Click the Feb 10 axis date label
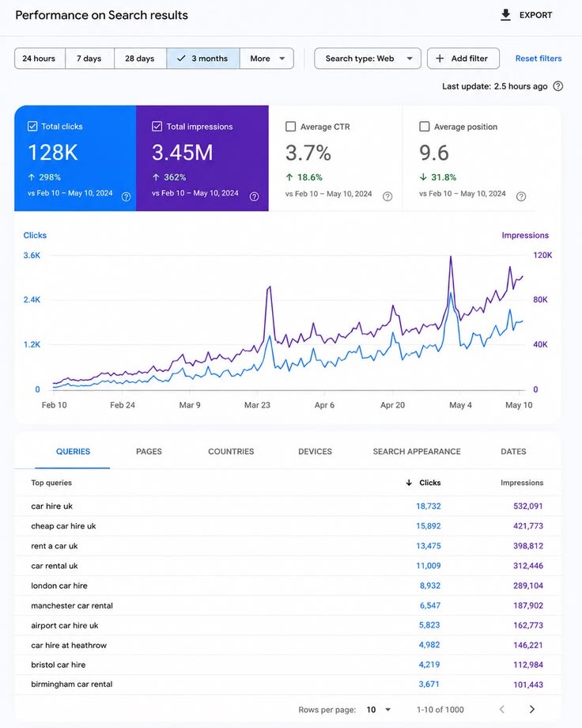The width and height of the screenshot is (582, 728). point(55,405)
